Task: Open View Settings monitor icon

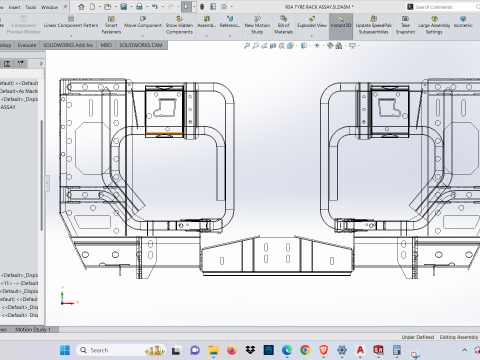Action: pyautogui.click(x=352, y=46)
